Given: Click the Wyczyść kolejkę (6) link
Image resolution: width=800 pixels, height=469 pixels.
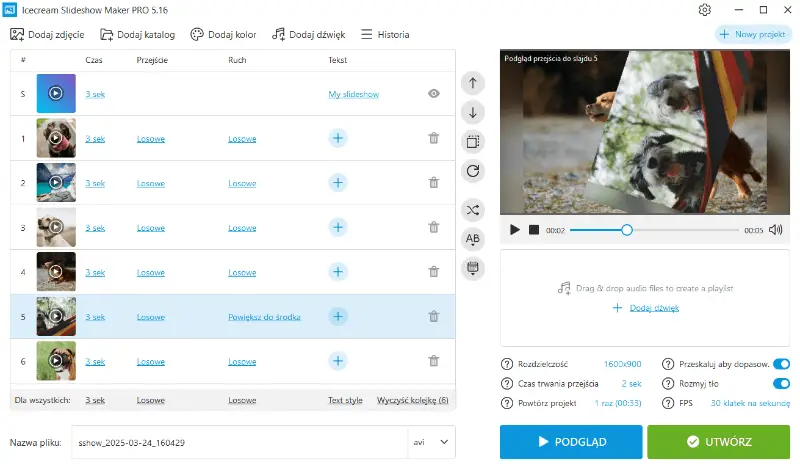Looking at the screenshot, I should coord(412,400).
